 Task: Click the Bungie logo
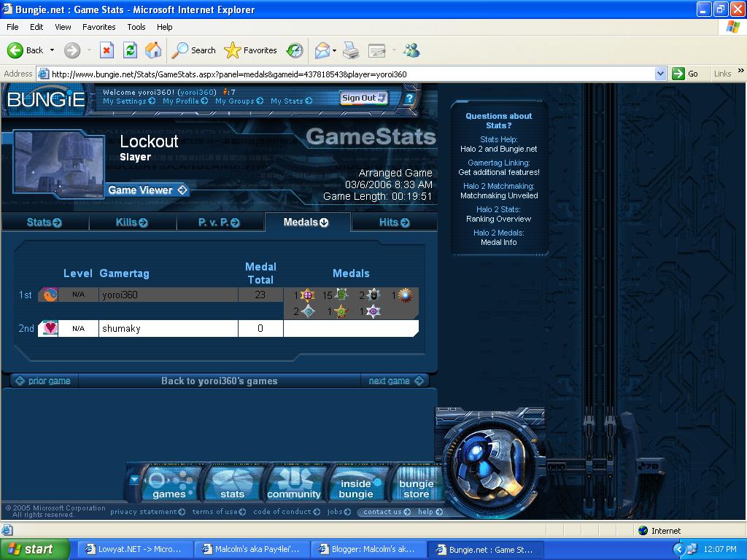(x=46, y=99)
